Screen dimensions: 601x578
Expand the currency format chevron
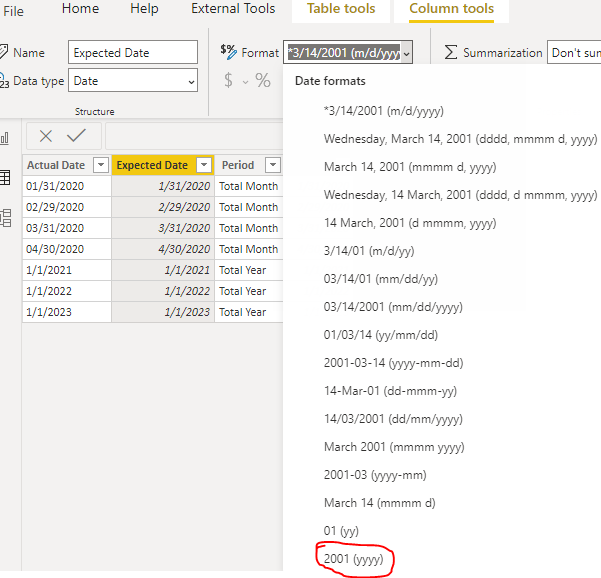tap(245, 82)
